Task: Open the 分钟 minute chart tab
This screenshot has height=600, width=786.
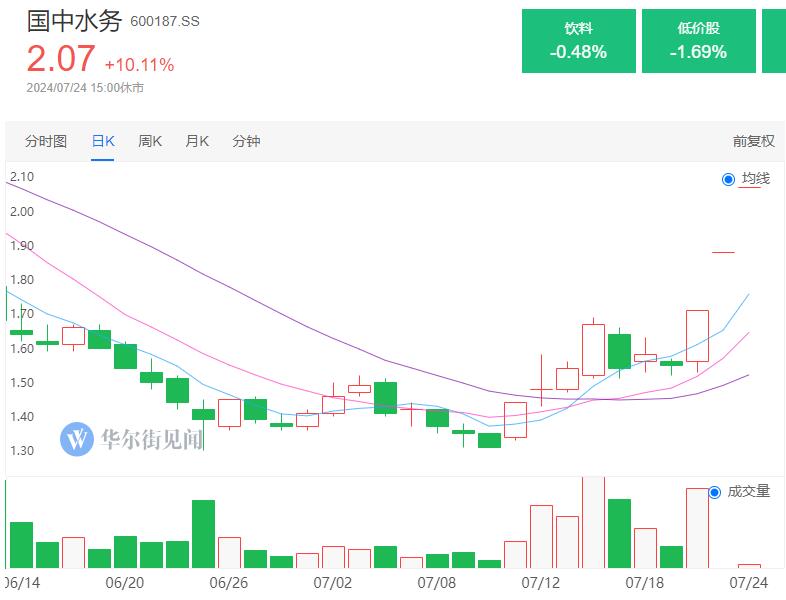Action: pyautogui.click(x=246, y=141)
